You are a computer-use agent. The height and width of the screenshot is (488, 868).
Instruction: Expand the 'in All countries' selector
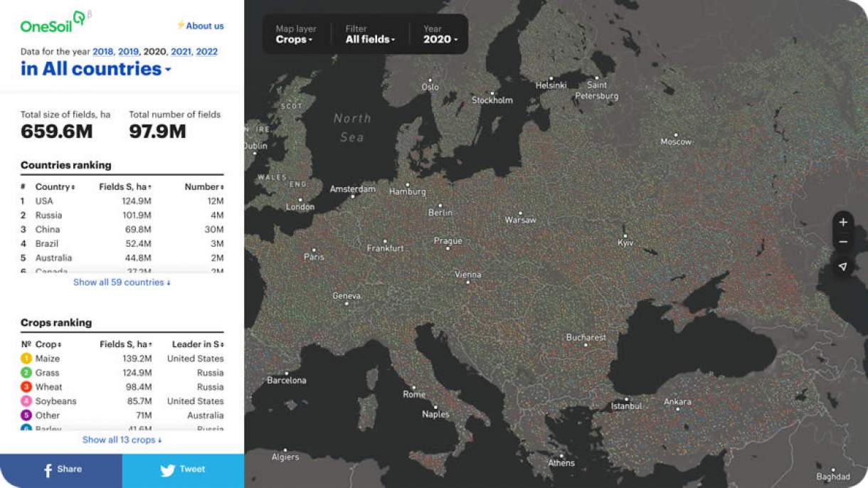(x=96, y=69)
